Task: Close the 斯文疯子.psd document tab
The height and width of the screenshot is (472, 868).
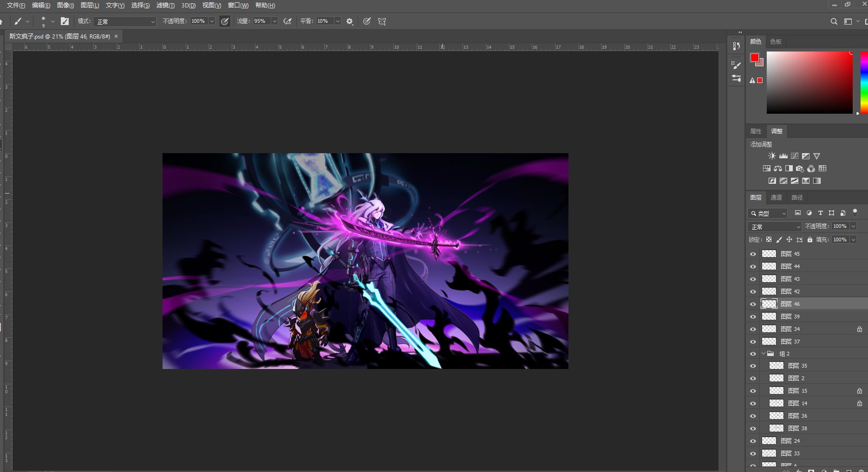Action: coord(116,36)
